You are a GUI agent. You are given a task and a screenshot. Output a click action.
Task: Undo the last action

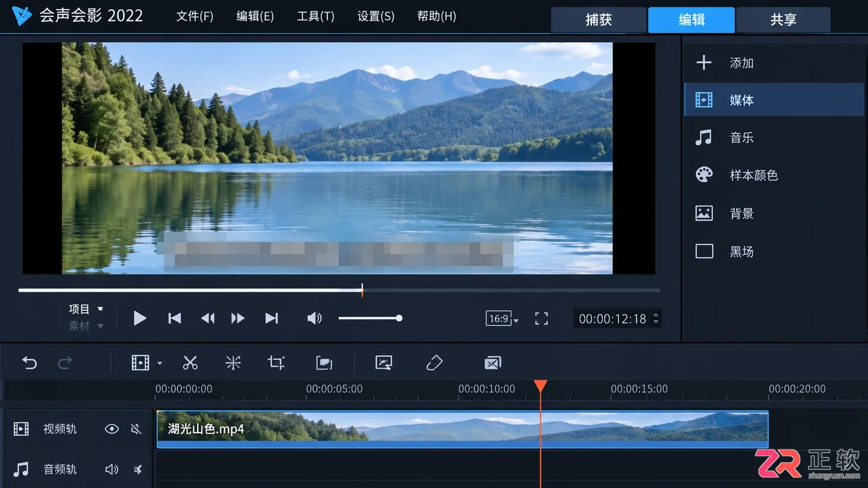pyautogui.click(x=30, y=363)
